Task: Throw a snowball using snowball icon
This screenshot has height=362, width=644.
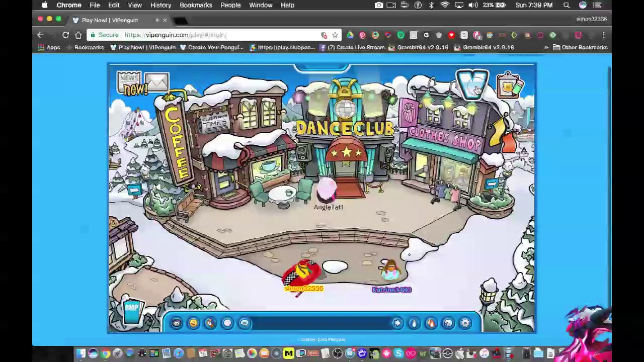Action: tap(227, 323)
